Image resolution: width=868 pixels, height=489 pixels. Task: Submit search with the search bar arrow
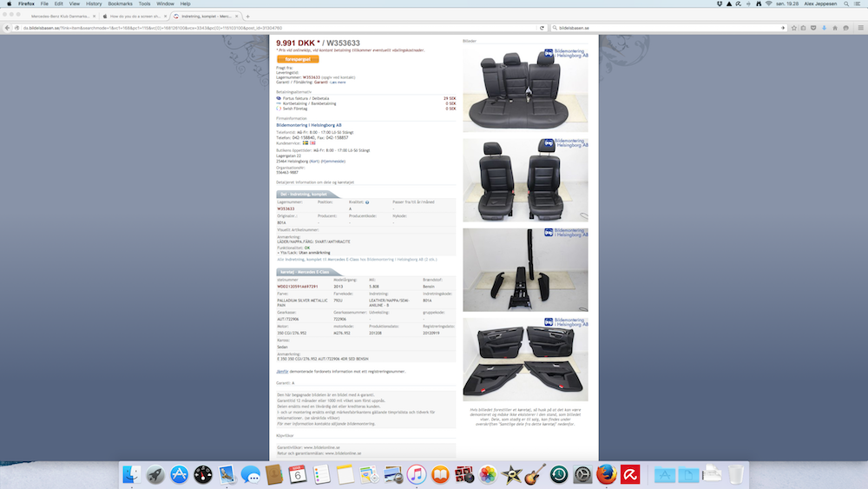coord(783,28)
